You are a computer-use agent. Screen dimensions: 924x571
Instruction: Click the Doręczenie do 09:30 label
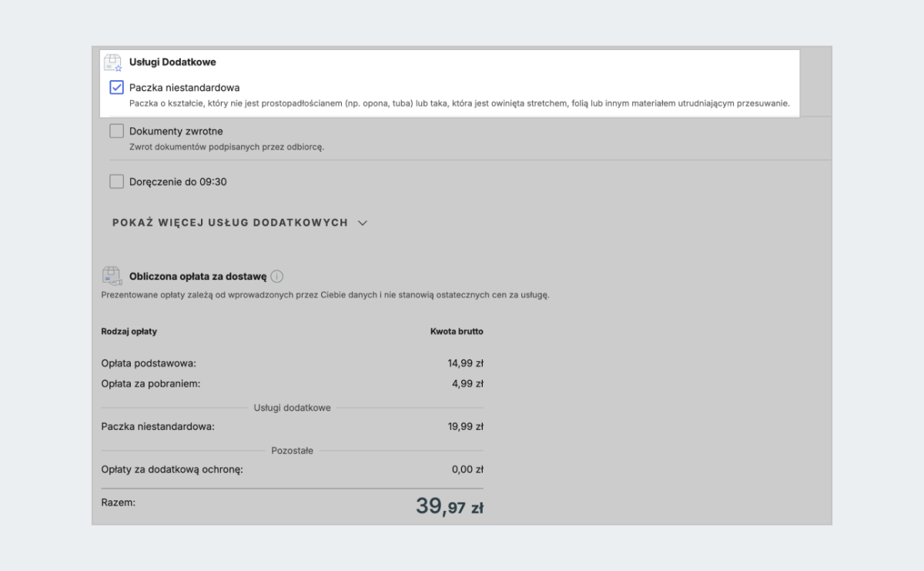(x=178, y=183)
